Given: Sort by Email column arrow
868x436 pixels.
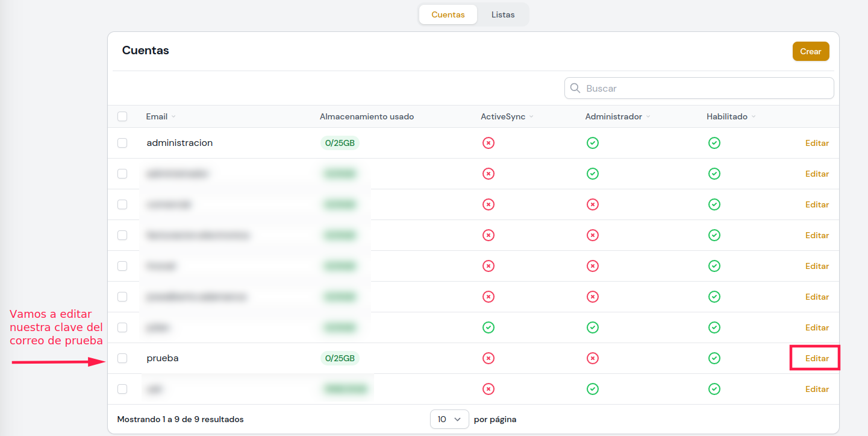Looking at the screenshot, I should pos(173,117).
